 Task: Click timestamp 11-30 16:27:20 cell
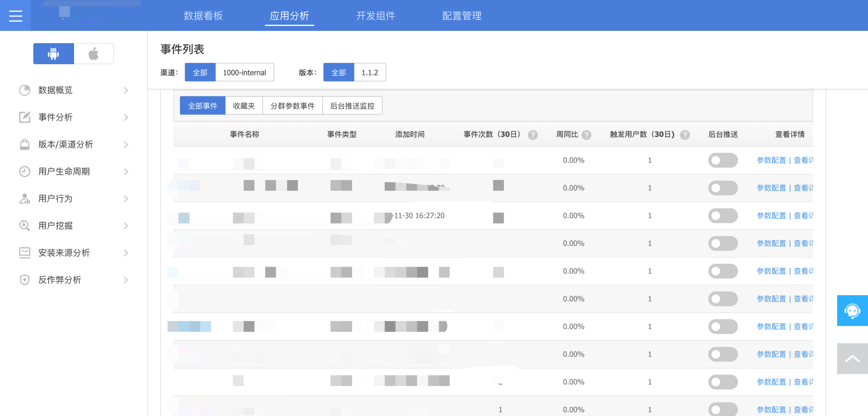click(419, 216)
